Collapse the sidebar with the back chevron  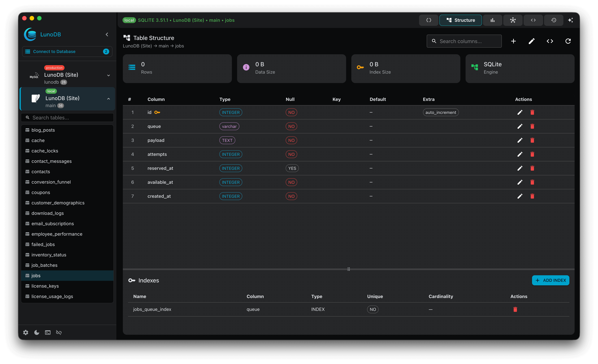click(107, 34)
